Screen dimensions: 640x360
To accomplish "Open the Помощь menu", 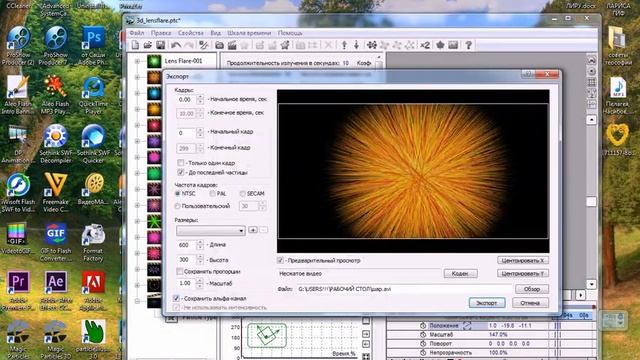I will [290, 33].
